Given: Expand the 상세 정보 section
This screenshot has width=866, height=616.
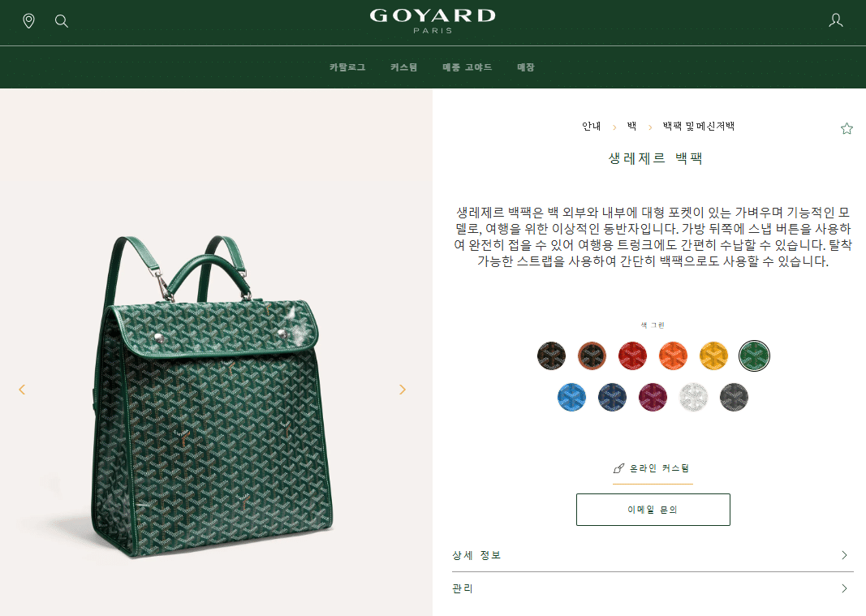Looking at the screenshot, I should click(653, 555).
